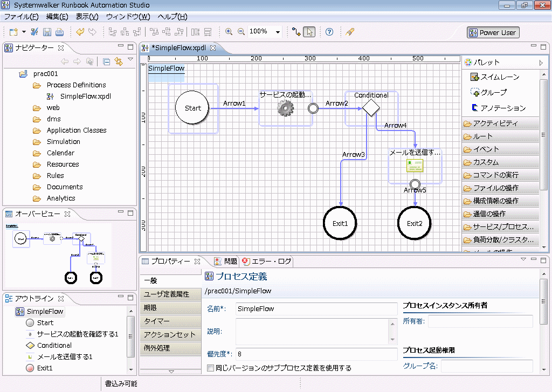Open the ユーザ定義属性 properties section
This screenshot has width=552, height=392.
[170, 294]
